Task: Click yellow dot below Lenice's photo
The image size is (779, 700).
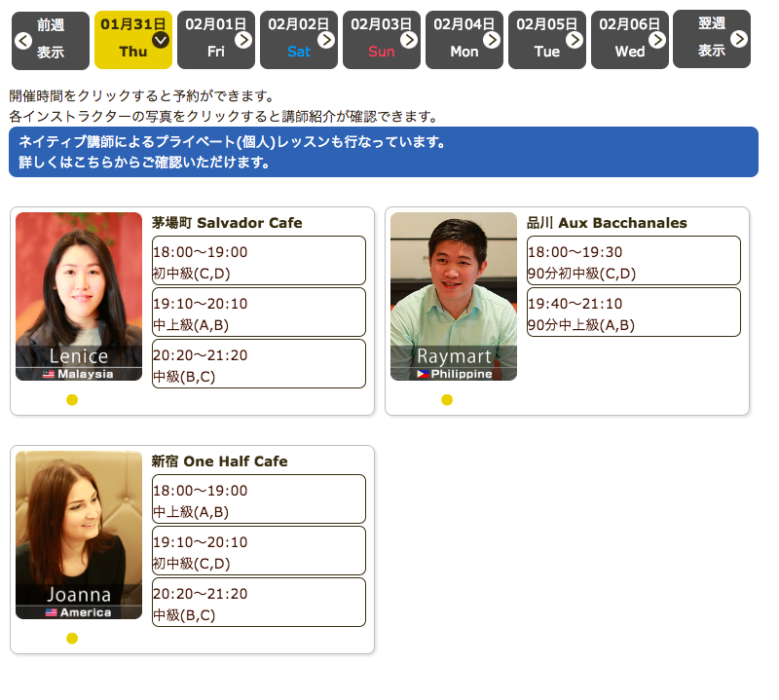Action: (72, 399)
